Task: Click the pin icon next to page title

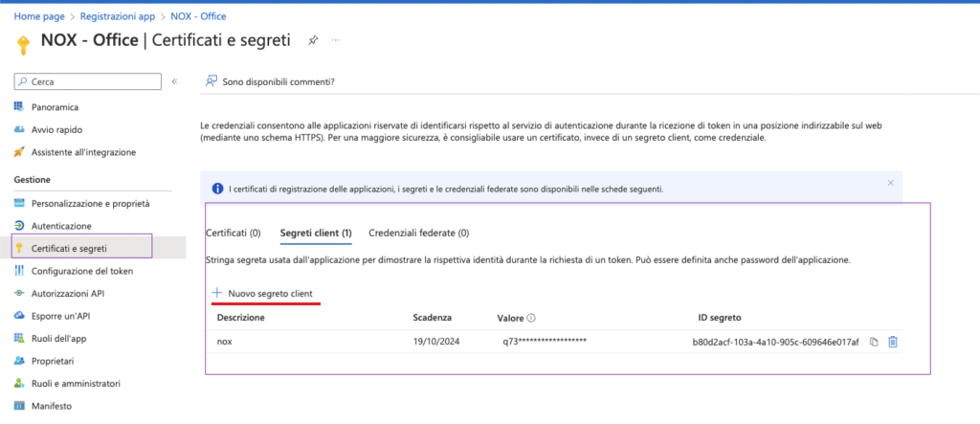Action: (313, 40)
